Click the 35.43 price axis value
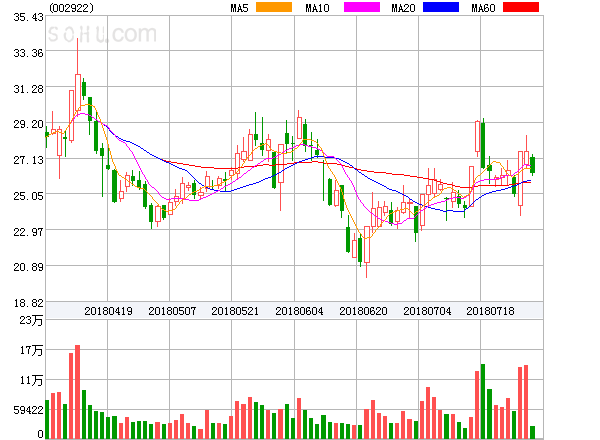This screenshot has width=600, height=440. (x=28, y=17)
